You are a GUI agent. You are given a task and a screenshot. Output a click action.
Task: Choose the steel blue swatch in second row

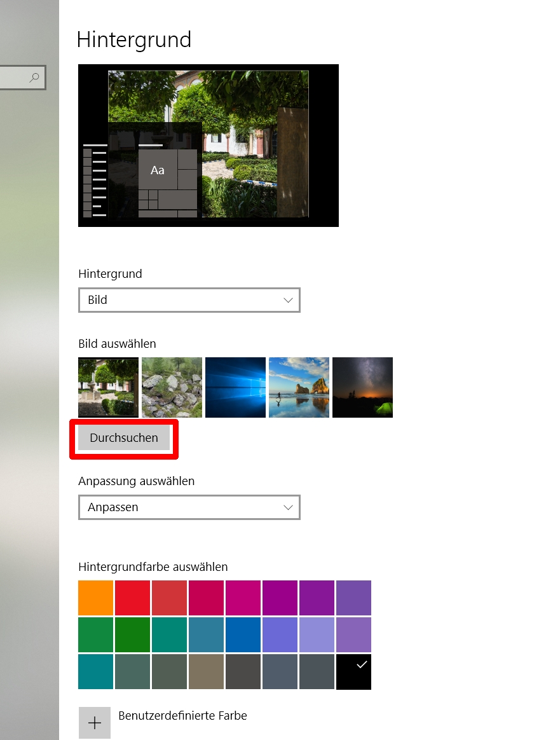point(206,634)
